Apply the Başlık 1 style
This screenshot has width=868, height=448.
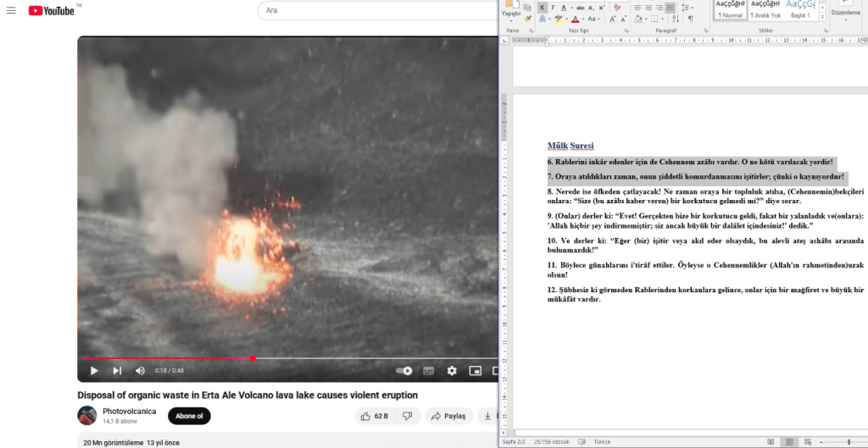pyautogui.click(x=799, y=10)
